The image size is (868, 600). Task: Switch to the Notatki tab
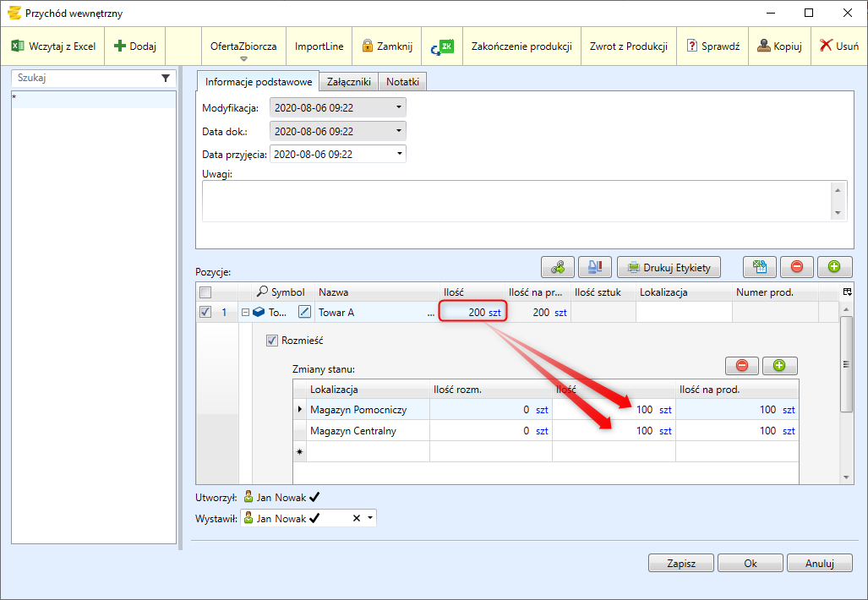pyautogui.click(x=403, y=82)
